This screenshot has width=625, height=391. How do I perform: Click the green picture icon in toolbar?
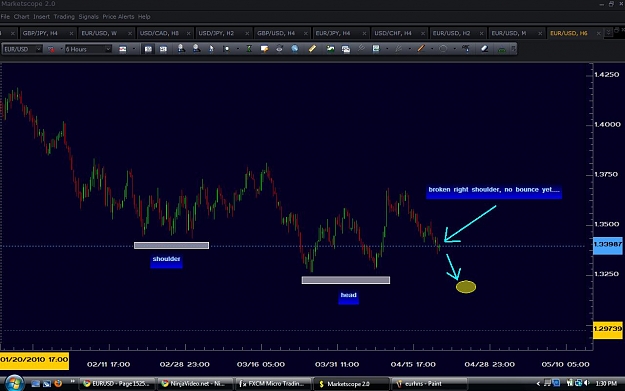click(330, 49)
